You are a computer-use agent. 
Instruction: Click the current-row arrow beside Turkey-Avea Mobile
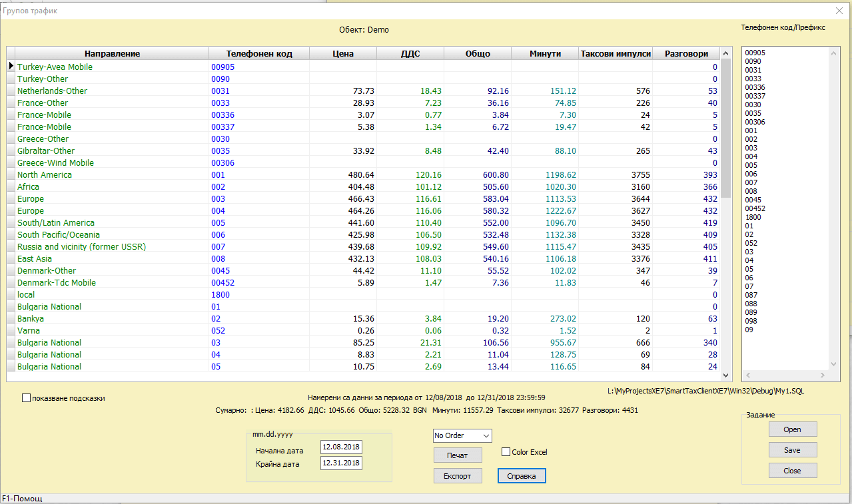[x=11, y=67]
